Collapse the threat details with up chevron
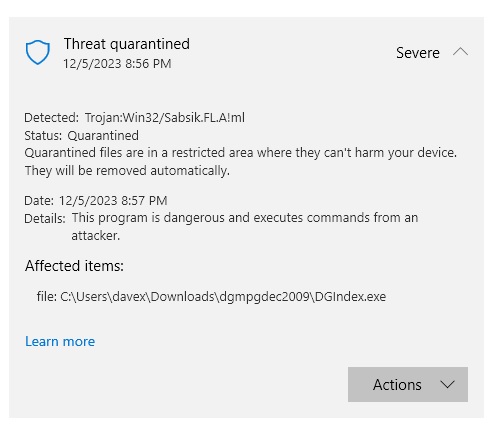 (460, 52)
